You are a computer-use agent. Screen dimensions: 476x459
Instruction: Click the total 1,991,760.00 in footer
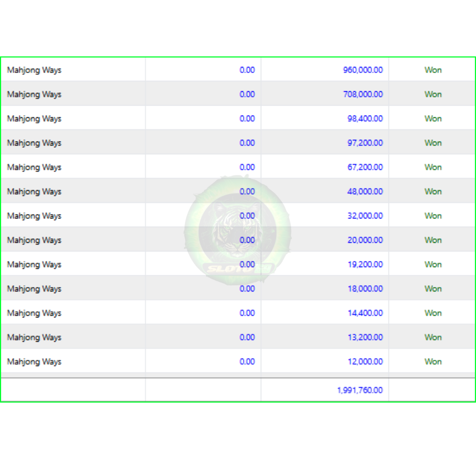pos(360,390)
